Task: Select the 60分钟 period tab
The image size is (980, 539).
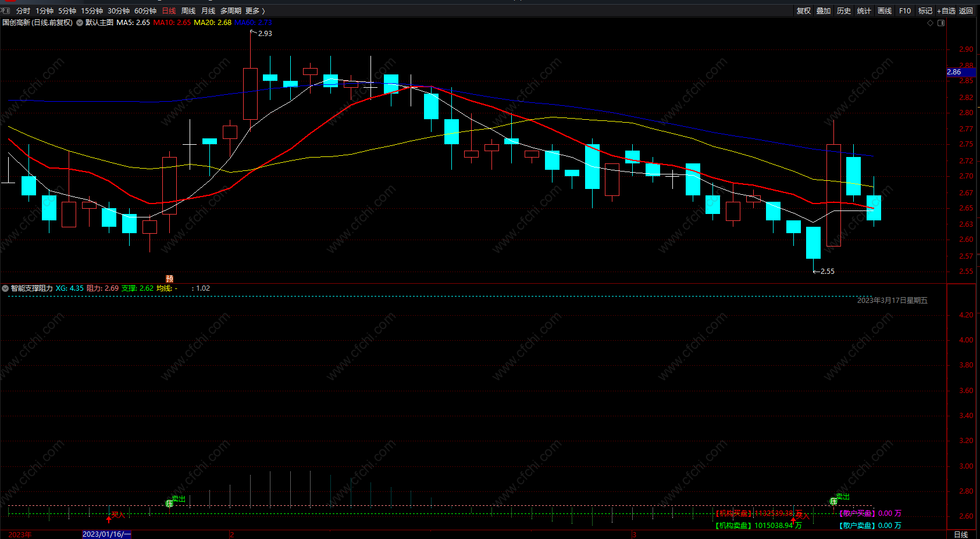Action: point(145,11)
